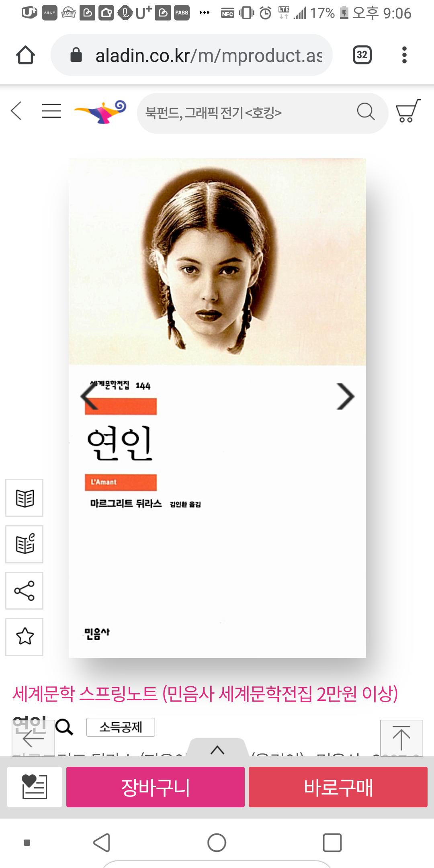Screen dimensions: 434x868
Task: Open the book preview icon
Action: [25, 498]
